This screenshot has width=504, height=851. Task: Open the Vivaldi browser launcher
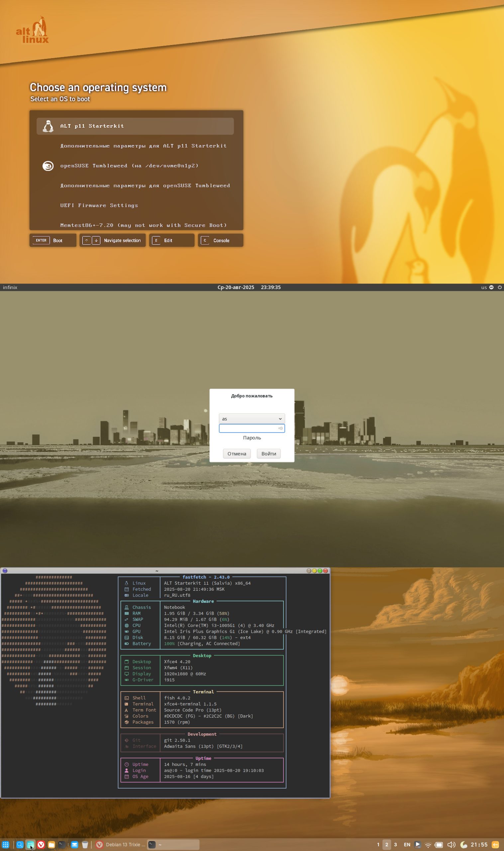[41, 844]
